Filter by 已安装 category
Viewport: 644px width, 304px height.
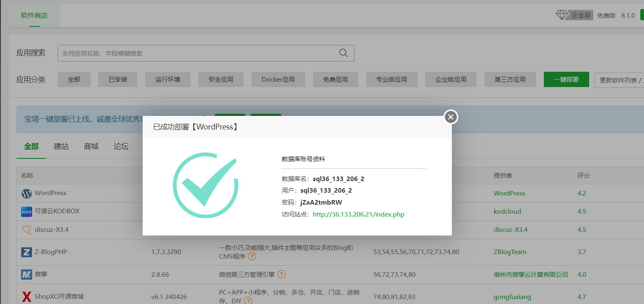pyautogui.click(x=118, y=80)
